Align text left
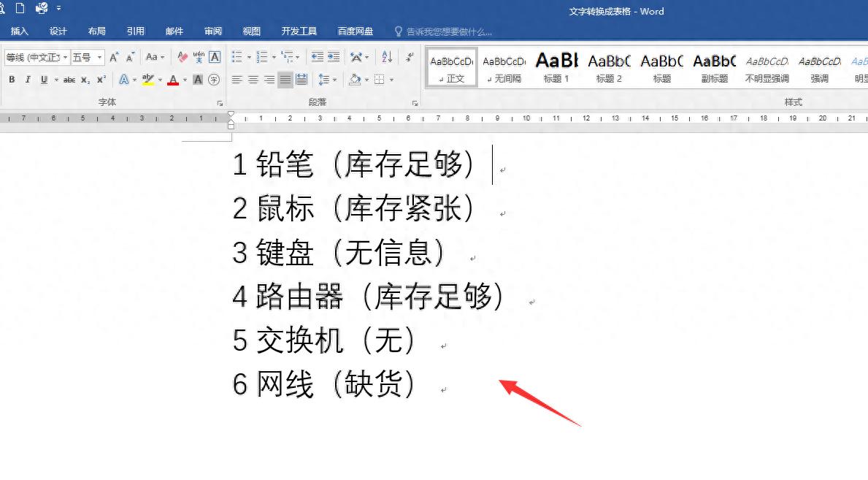 click(x=237, y=80)
